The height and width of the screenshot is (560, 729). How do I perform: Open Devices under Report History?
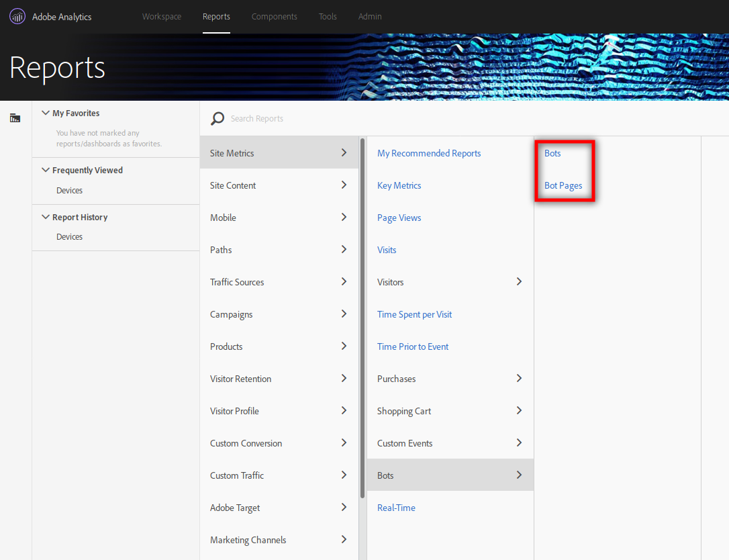(69, 237)
